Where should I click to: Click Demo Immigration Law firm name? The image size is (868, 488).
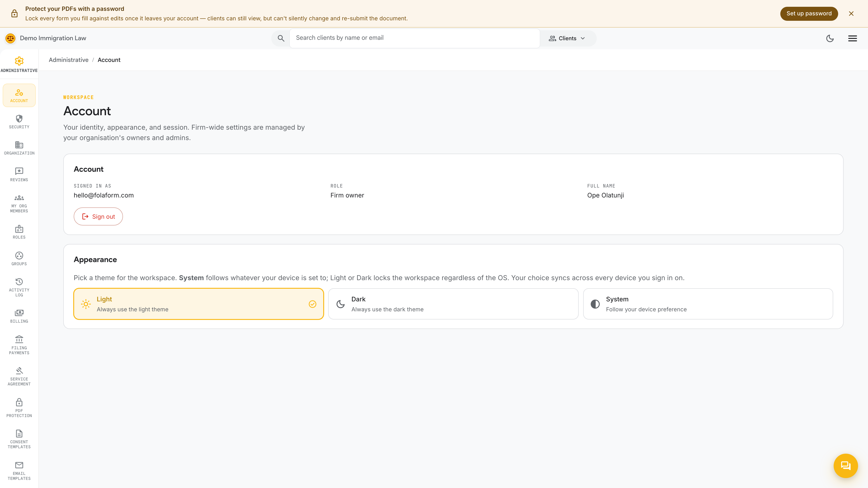[x=53, y=38]
